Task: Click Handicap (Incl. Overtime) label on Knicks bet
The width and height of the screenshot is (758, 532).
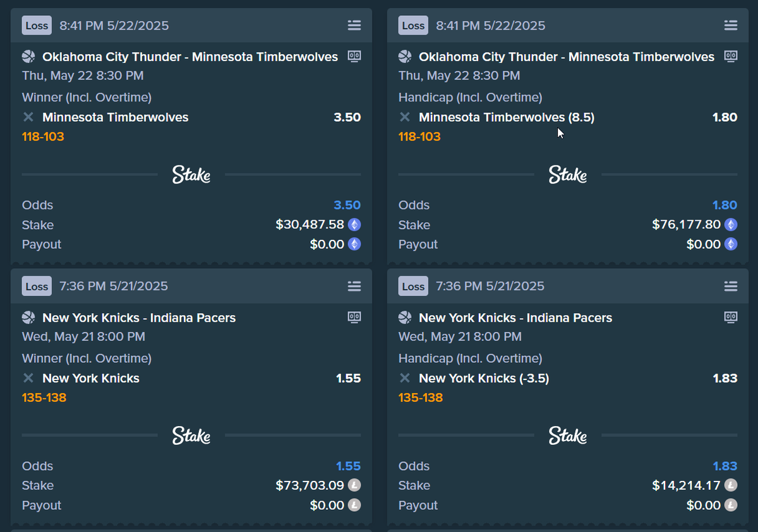Action: (x=470, y=358)
